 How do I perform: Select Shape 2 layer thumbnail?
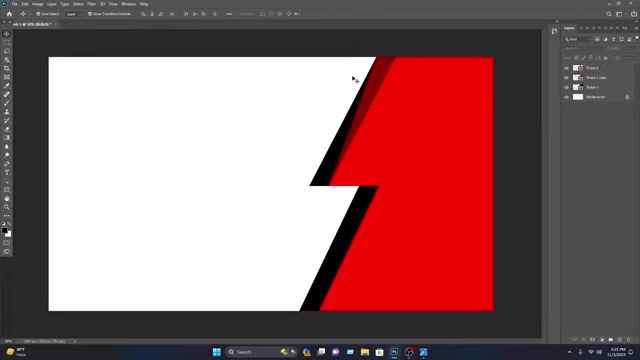coord(578,68)
